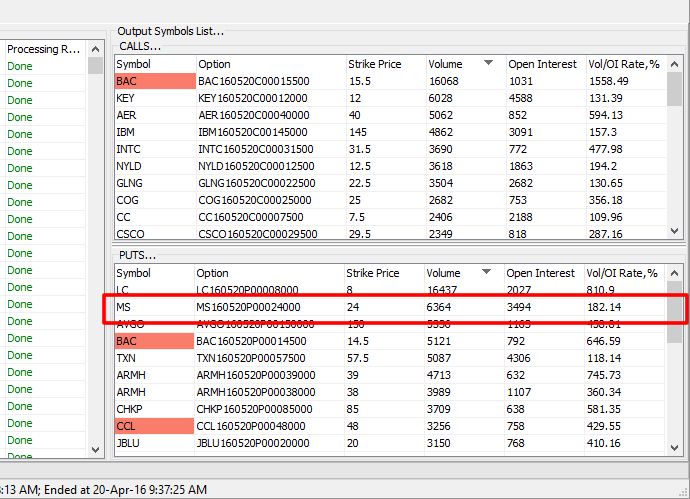Select BAC160520P00014500 option
Image resolution: width=690 pixels, height=499 pixels.
251,341
